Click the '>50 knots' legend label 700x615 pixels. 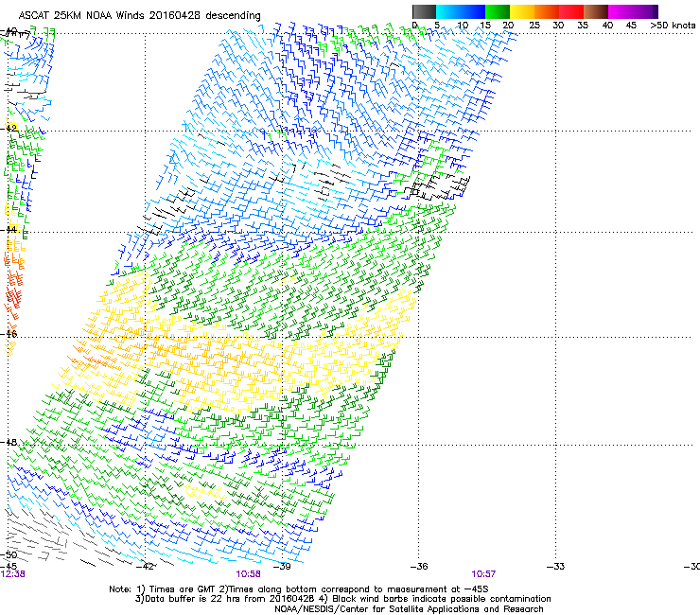pyautogui.click(x=673, y=26)
